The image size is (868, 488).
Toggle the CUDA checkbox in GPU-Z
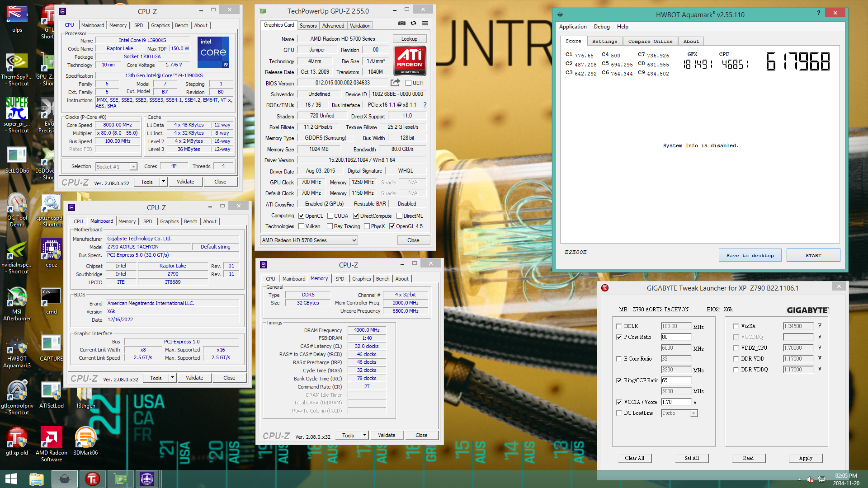[x=330, y=216]
